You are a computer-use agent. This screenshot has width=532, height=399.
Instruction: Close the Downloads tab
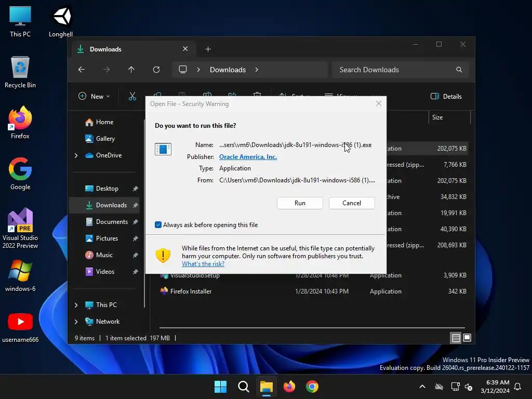click(x=185, y=49)
